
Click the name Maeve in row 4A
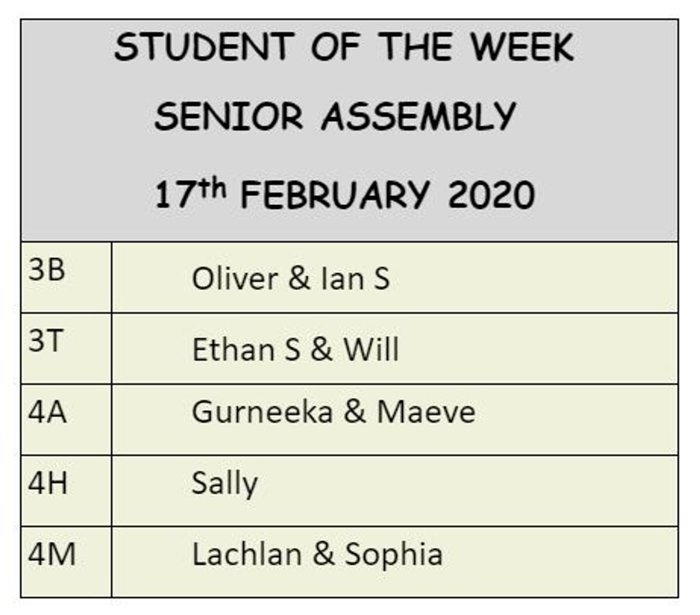(x=426, y=412)
